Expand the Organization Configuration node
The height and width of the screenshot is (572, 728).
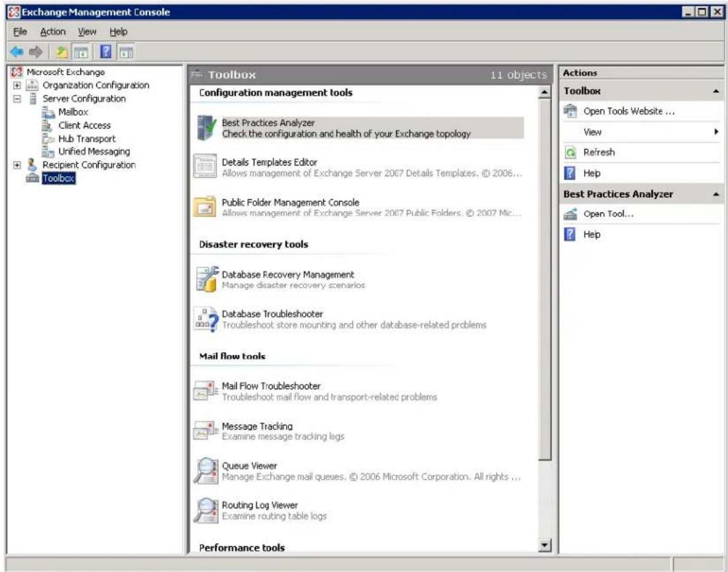(17, 86)
